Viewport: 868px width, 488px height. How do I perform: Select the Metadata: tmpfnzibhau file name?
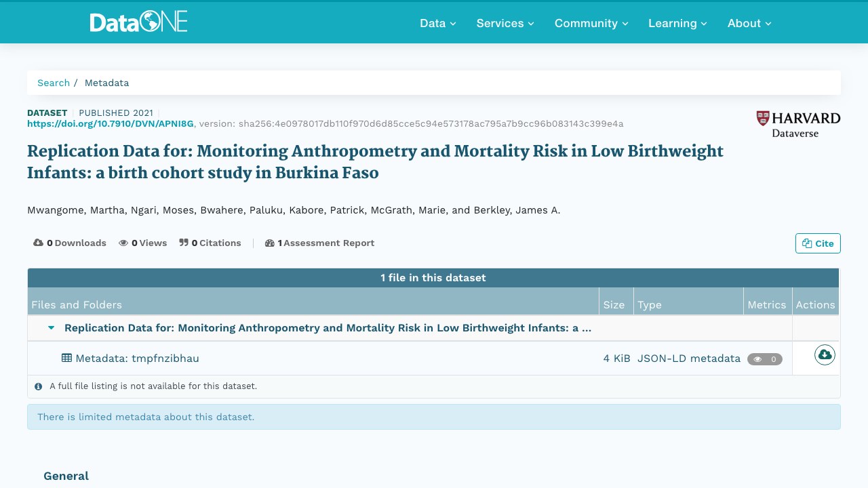coord(137,358)
